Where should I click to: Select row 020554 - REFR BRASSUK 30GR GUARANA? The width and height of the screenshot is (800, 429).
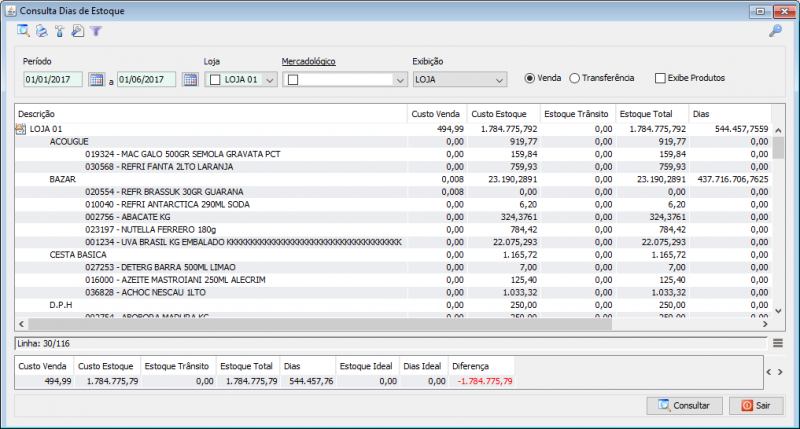click(x=393, y=192)
